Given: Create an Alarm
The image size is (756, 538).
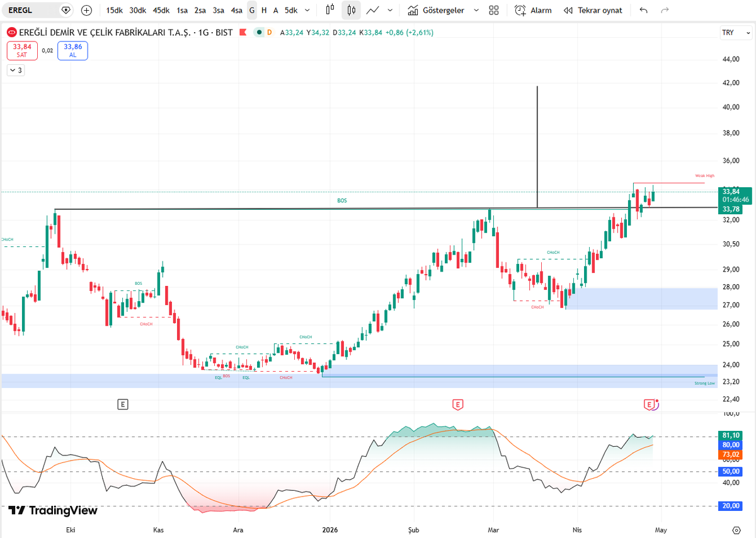Looking at the screenshot, I should pos(533,10).
